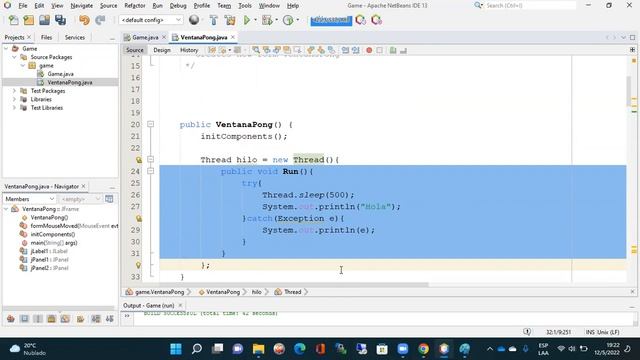Click the Search input field at the top right
The width and height of the screenshot is (640, 360).
tap(530, 5)
